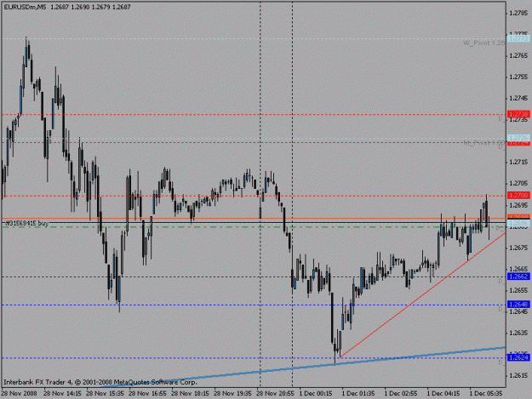Click the 28 Nov 18:15 time label

190,393
